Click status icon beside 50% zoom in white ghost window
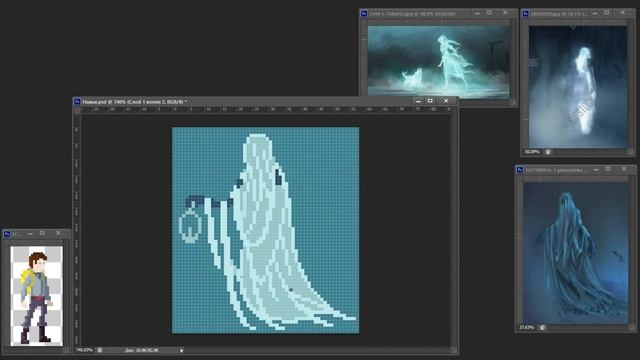The width and height of the screenshot is (640, 360). (548, 152)
